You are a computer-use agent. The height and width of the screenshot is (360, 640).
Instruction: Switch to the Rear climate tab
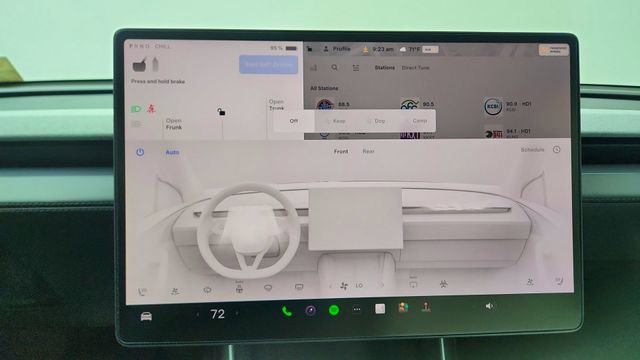[x=369, y=151]
